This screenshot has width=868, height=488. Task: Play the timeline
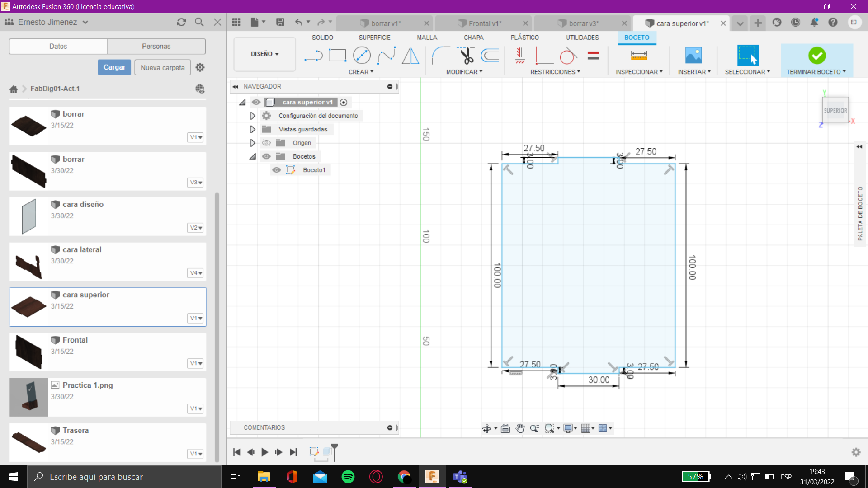click(264, 452)
